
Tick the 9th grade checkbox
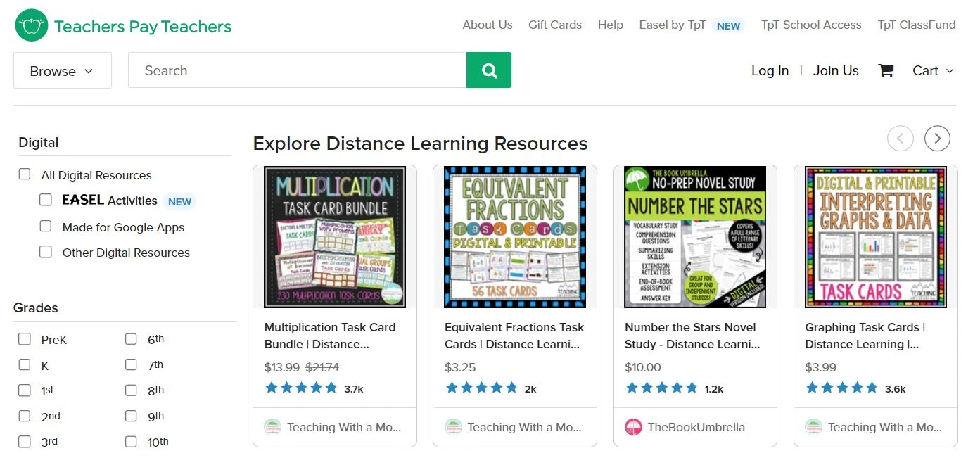click(x=131, y=416)
